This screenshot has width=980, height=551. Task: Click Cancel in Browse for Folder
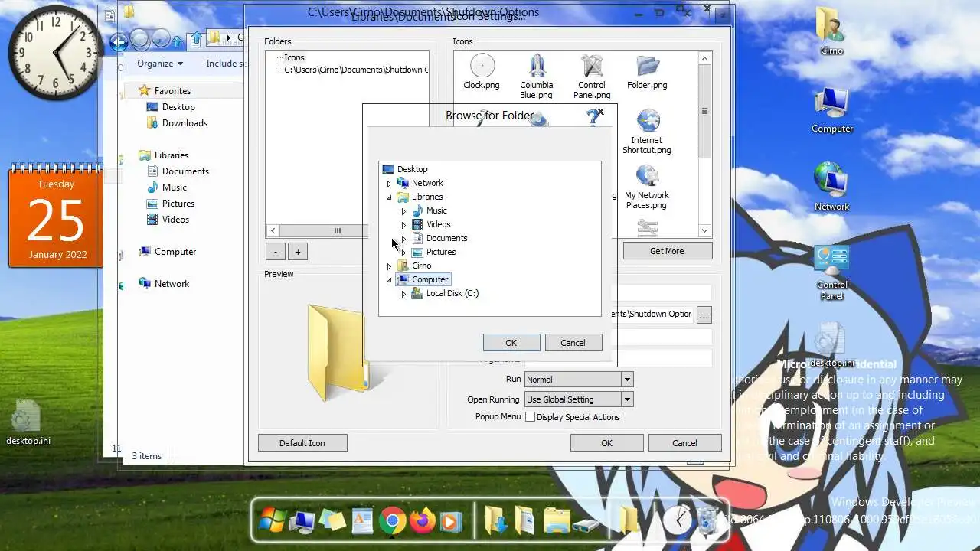(x=573, y=343)
